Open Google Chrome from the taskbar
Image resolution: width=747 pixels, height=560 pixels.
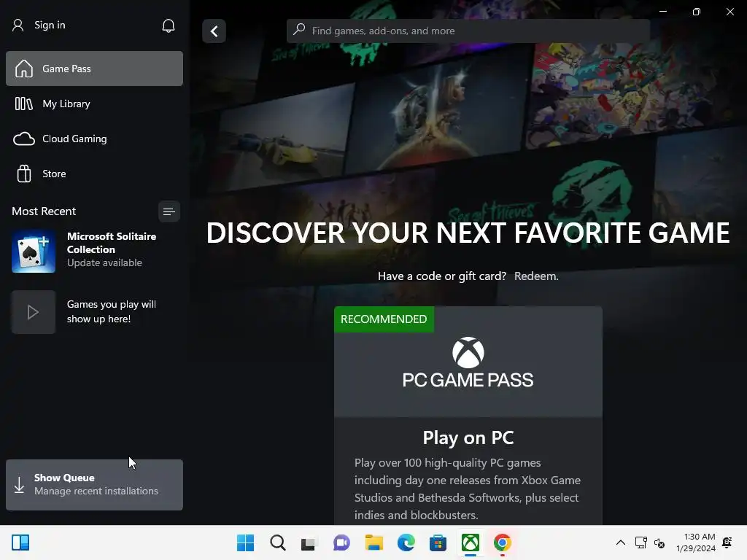[x=502, y=542]
